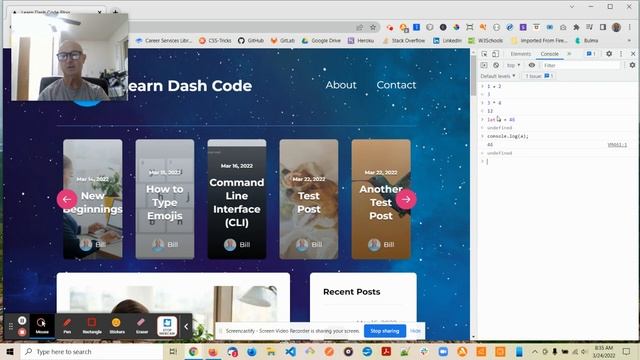Stop the webcam in Screencastify toolbar
640x360 pixels.
click(x=167, y=326)
